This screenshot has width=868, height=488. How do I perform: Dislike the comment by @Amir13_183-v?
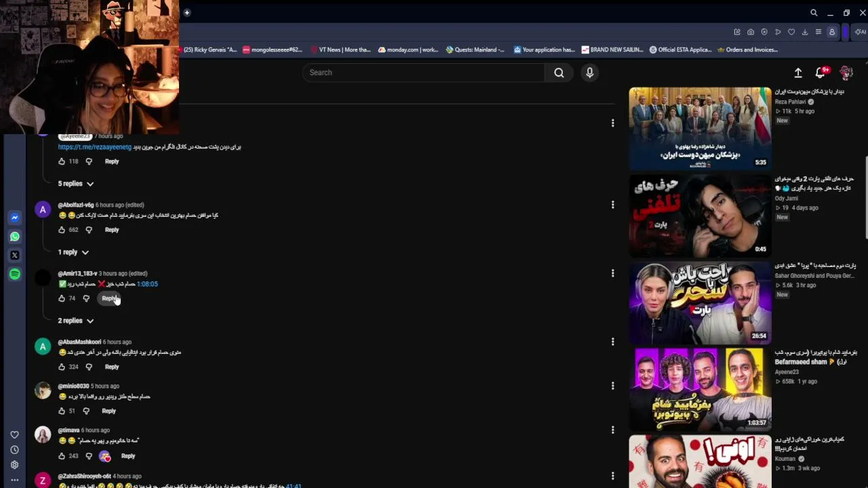pyautogui.click(x=86, y=298)
